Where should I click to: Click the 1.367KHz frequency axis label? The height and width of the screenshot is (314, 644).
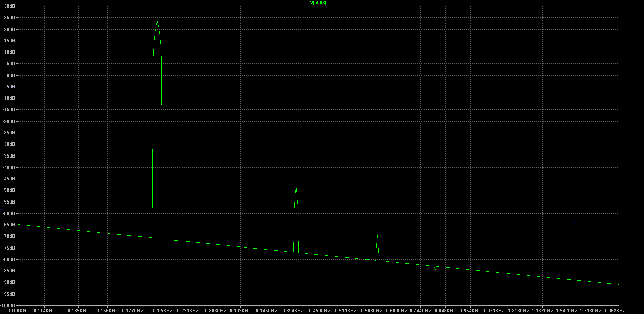point(542,311)
